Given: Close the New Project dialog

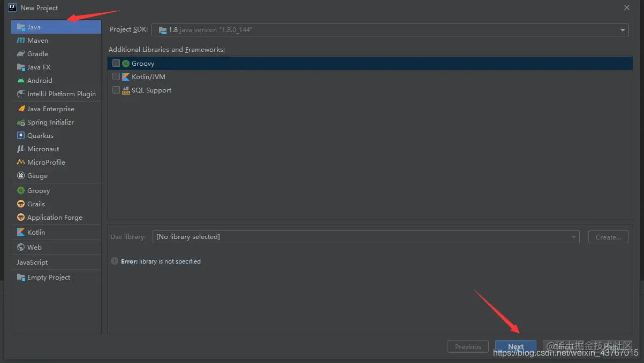Looking at the screenshot, I should tap(627, 7).
